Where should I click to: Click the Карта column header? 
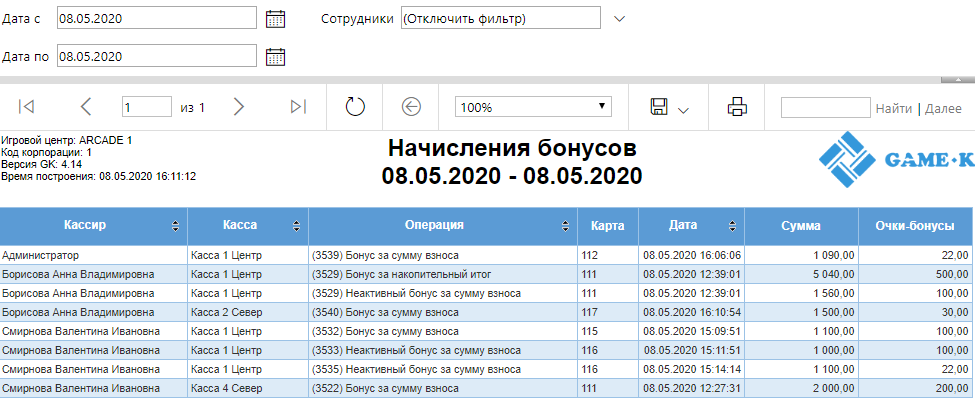click(x=608, y=226)
